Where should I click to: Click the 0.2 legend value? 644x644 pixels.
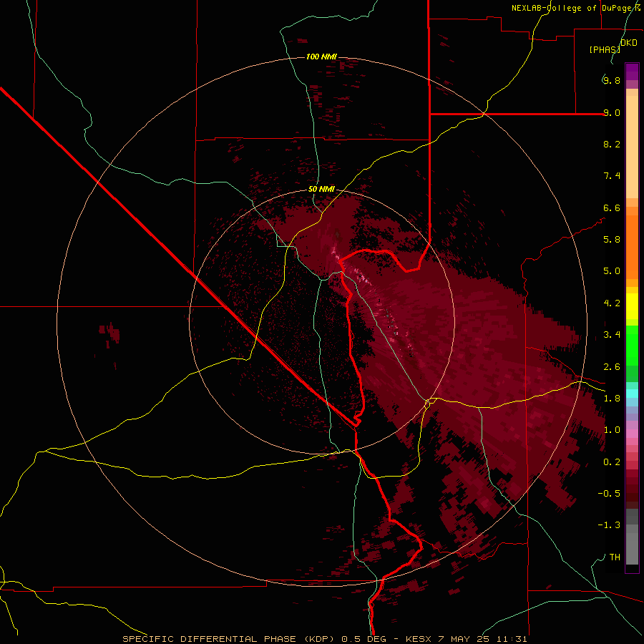[612, 462]
